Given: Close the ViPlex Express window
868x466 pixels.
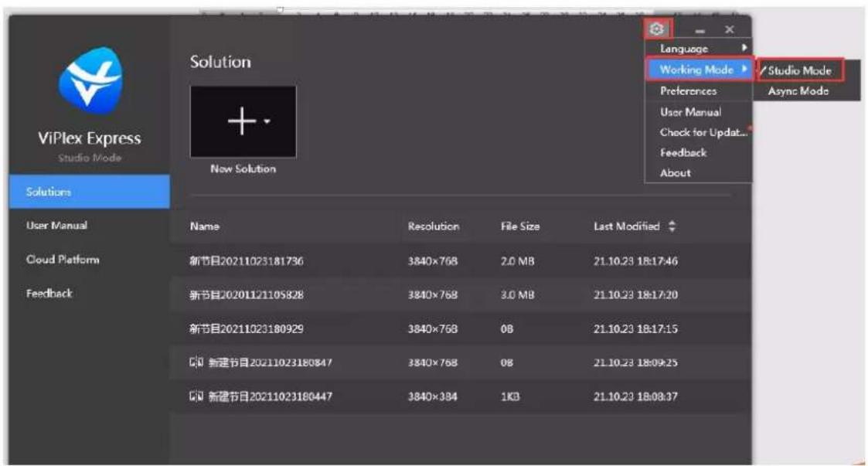Looking at the screenshot, I should point(730,29).
